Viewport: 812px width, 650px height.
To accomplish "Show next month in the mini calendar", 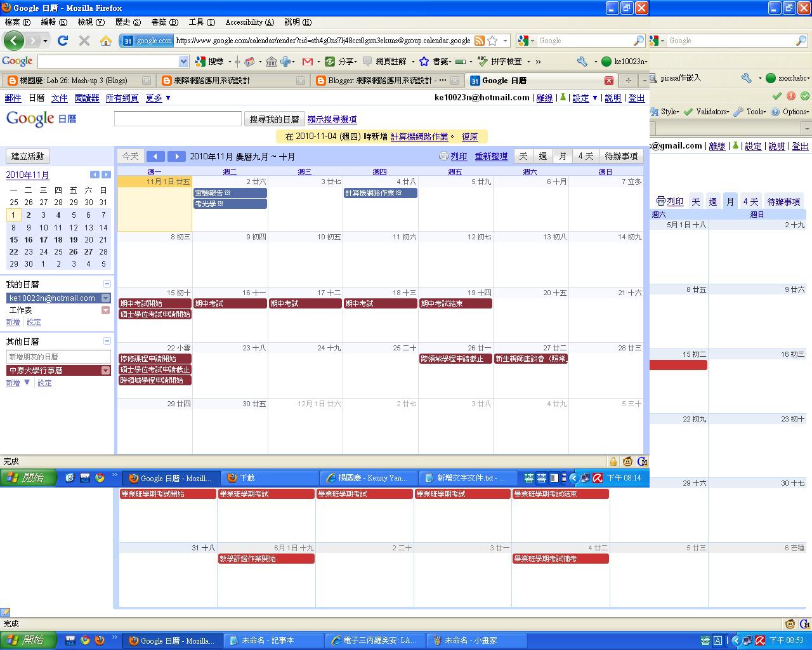I will [x=106, y=175].
